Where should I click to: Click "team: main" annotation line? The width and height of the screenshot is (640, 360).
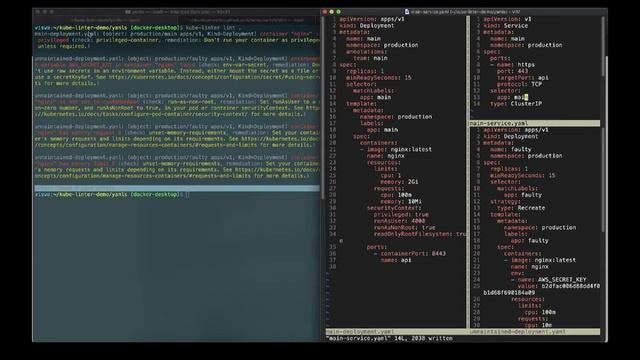370,58
